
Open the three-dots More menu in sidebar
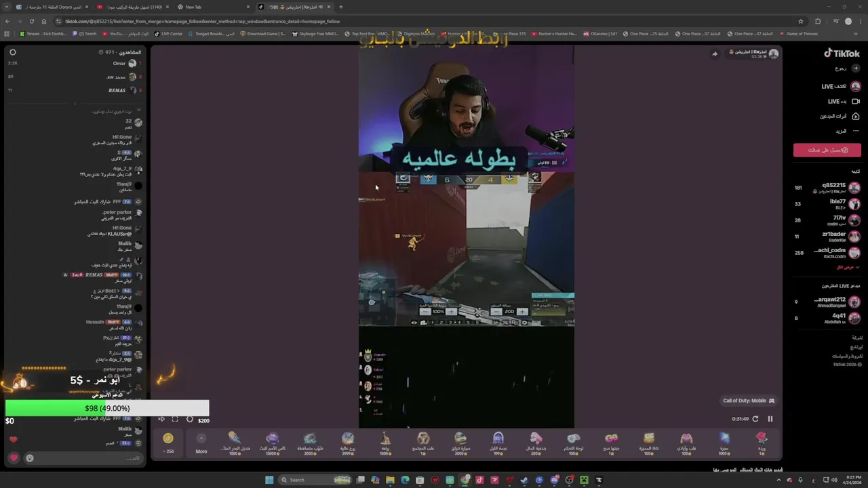(x=856, y=131)
